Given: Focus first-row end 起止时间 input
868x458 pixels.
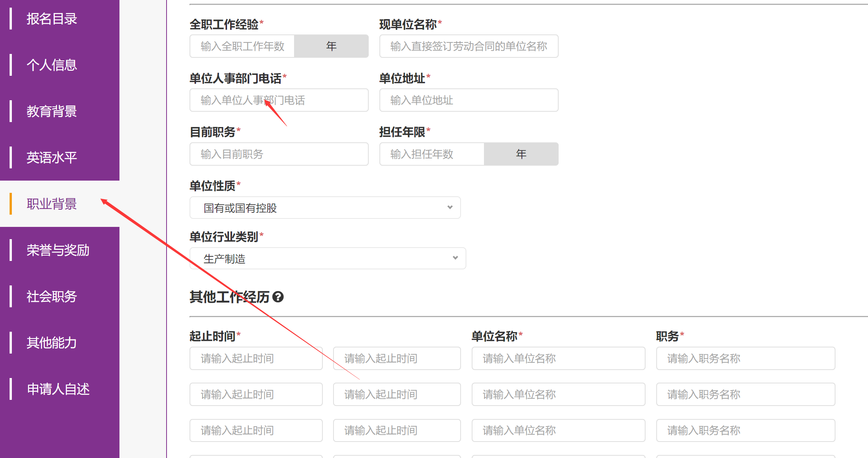Looking at the screenshot, I should (x=397, y=359).
